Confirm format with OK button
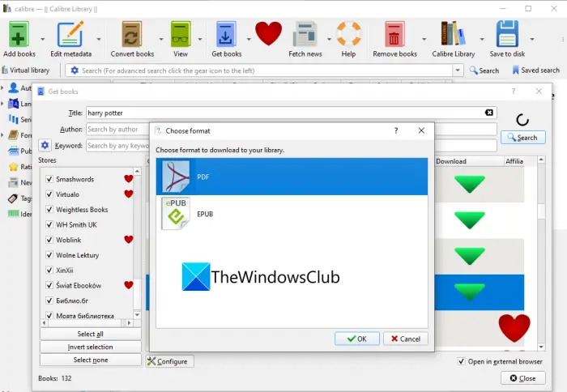The width and height of the screenshot is (567, 392). pos(357,339)
